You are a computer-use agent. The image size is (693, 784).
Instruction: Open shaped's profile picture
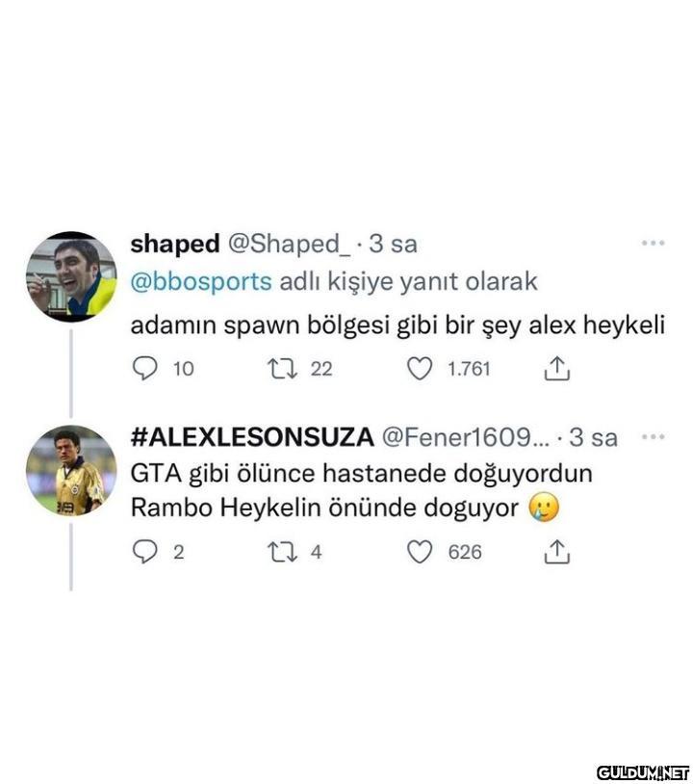coord(71,275)
